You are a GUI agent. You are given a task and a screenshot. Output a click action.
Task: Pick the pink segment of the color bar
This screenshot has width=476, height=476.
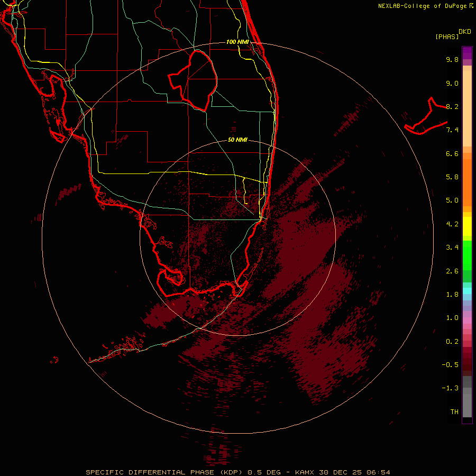click(x=467, y=321)
